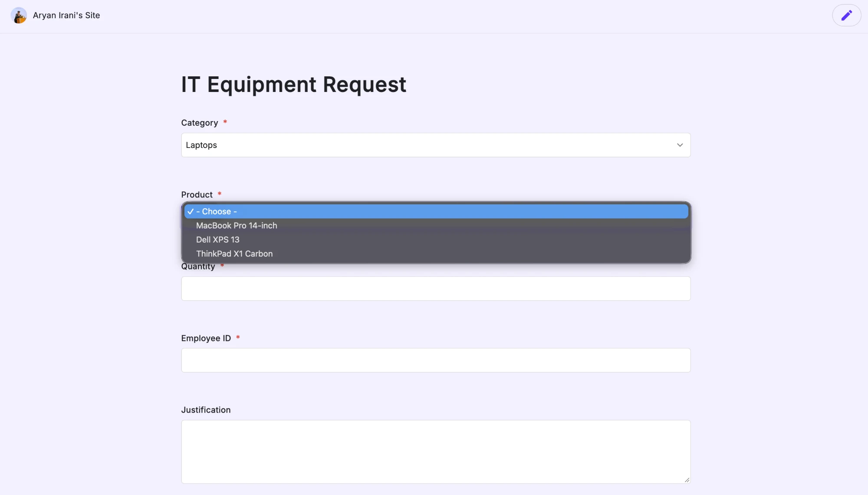Click the Category field label
The image size is (868, 495).
(200, 123)
